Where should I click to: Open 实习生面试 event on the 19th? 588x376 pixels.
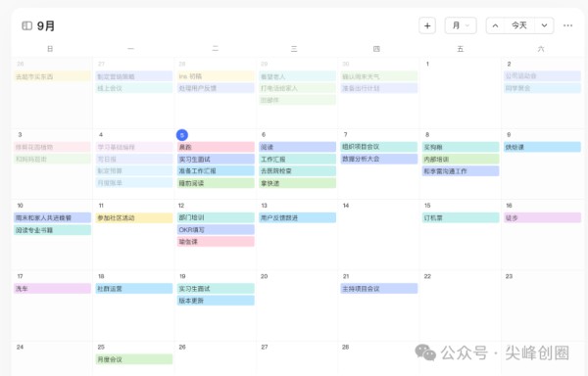pos(216,289)
